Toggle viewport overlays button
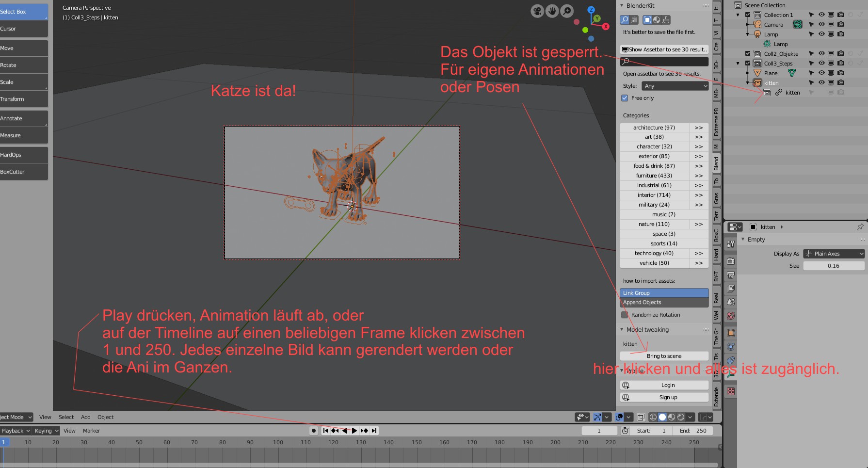Image resolution: width=868 pixels, height=468 pixels. pos(619,417)
